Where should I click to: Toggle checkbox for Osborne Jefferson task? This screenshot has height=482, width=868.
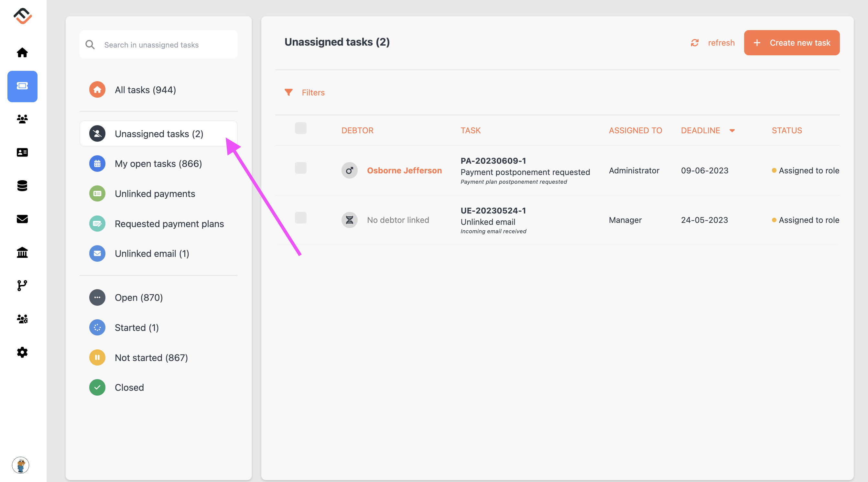pyautogui.click(x=301, y=168)
